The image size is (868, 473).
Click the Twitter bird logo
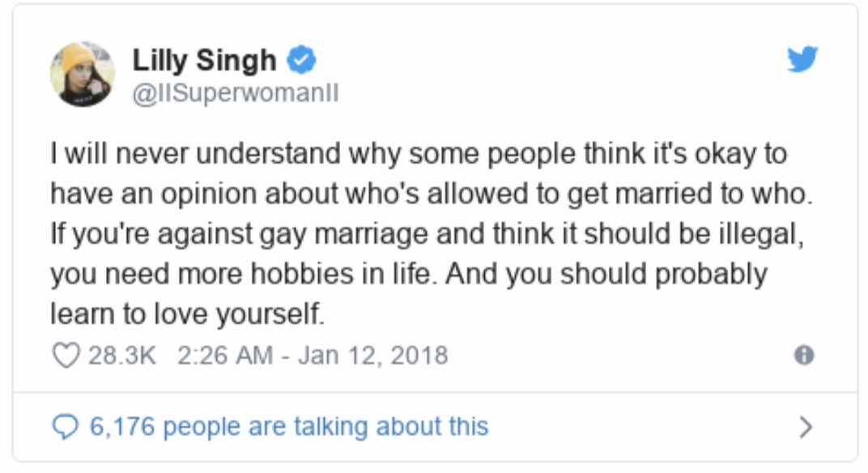click(x=802, y=59)
